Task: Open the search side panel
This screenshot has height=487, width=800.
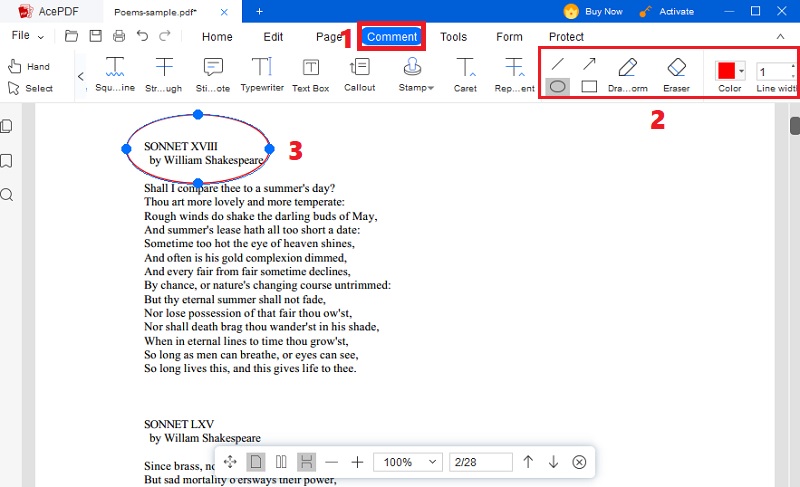Action: point(7,195)
